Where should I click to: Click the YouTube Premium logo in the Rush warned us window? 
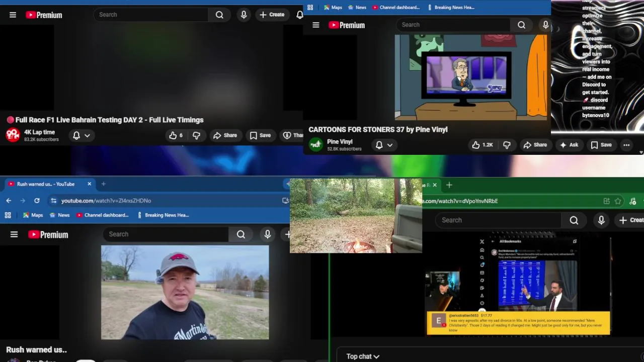click(x=48, y=234)
